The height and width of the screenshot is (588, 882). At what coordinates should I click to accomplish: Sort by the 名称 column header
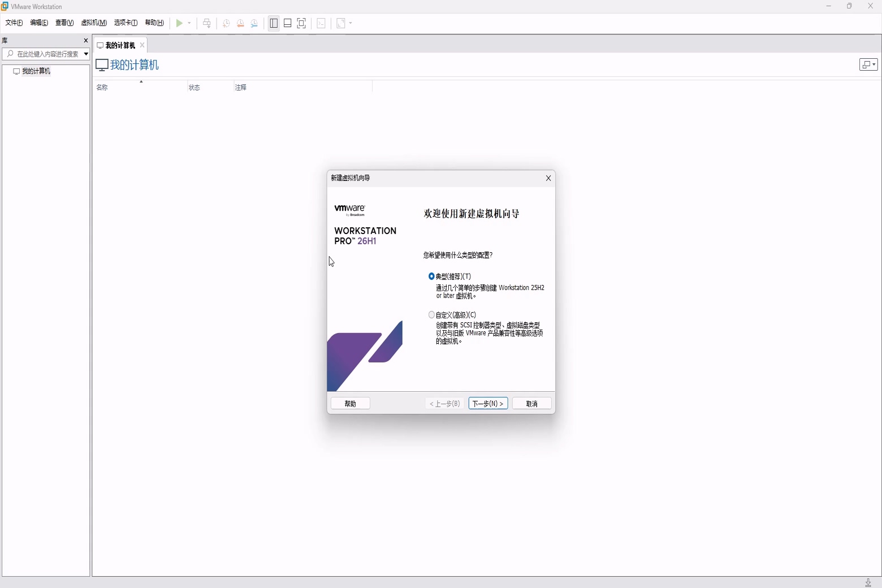140,87
